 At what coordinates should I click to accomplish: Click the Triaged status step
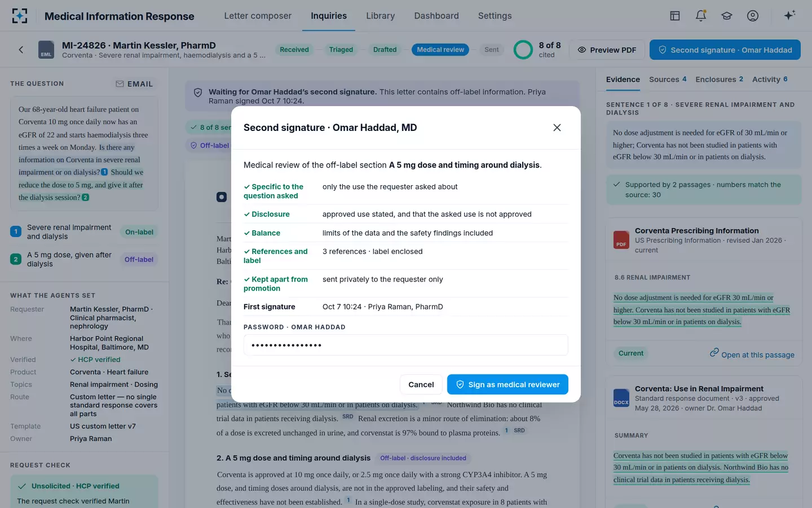pos(341,50)
